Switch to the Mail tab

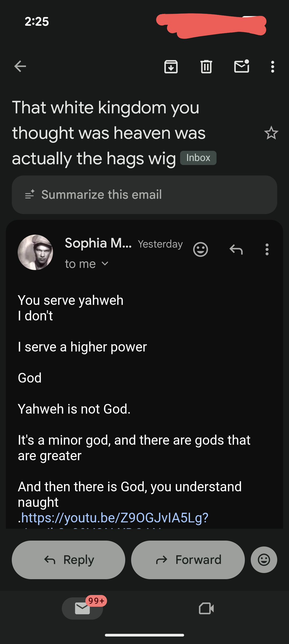82,608
